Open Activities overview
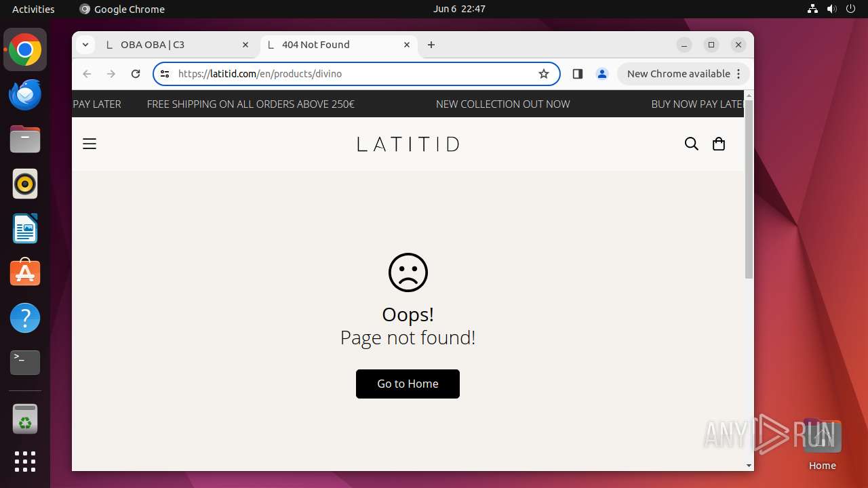 [x=33, y=9]
